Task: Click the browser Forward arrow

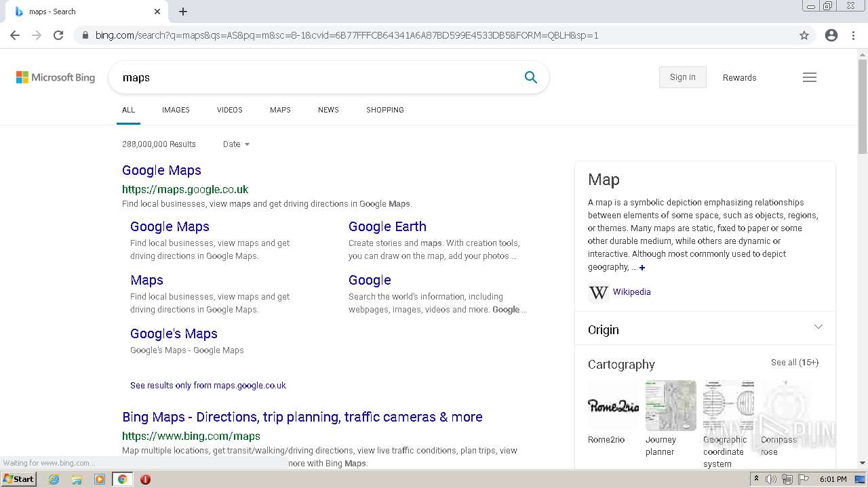Action: point(37,35)
